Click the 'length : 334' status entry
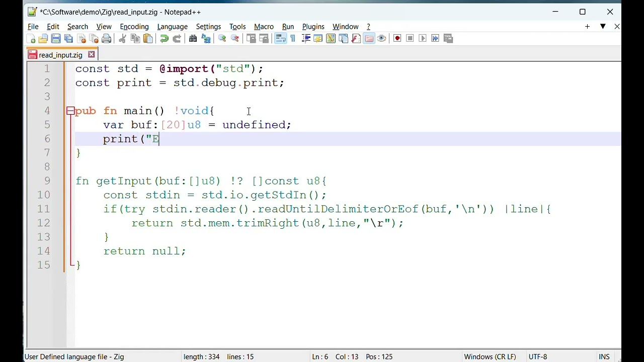Image resolution: width=644 pixels, height=362 pixels. tap(201, 356)
